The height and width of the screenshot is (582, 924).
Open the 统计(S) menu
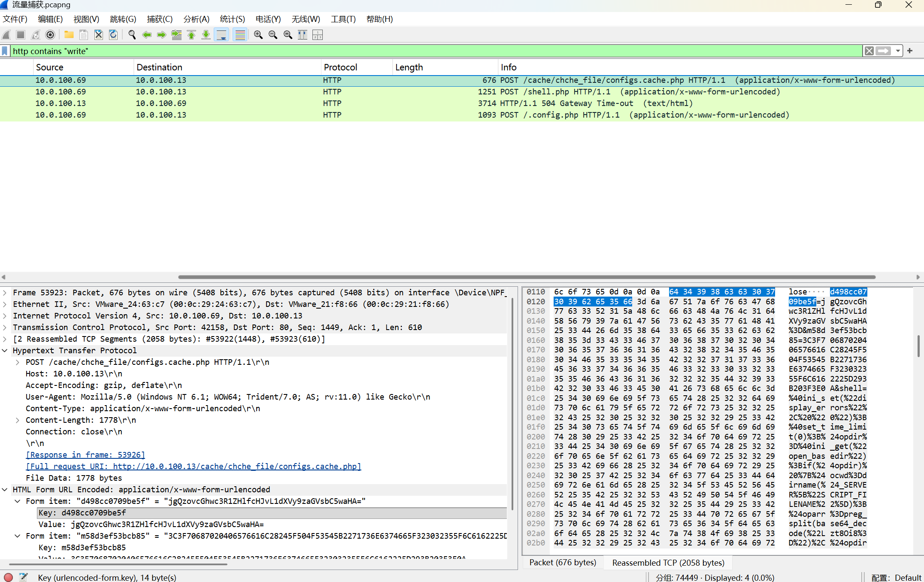(x=232, y=19)
